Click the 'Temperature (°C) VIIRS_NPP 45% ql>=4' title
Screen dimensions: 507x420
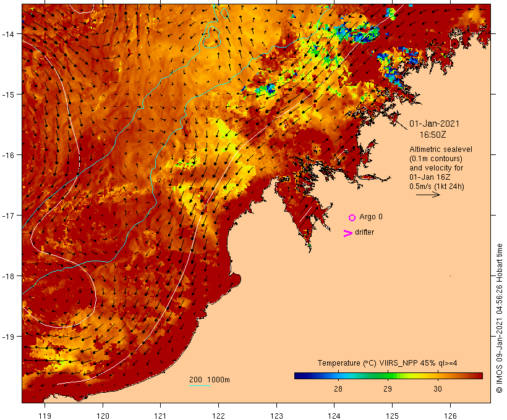[388, 363]
